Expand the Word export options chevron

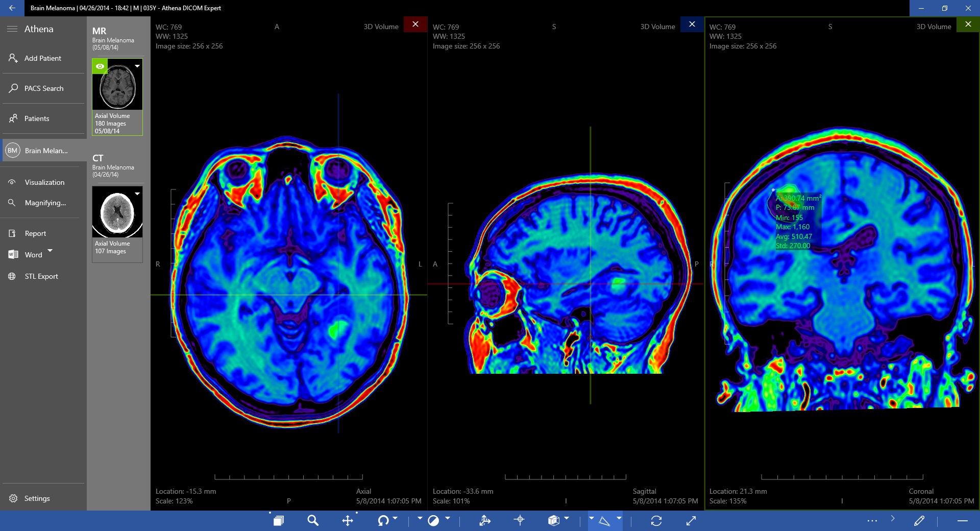(x=50, y=251)
